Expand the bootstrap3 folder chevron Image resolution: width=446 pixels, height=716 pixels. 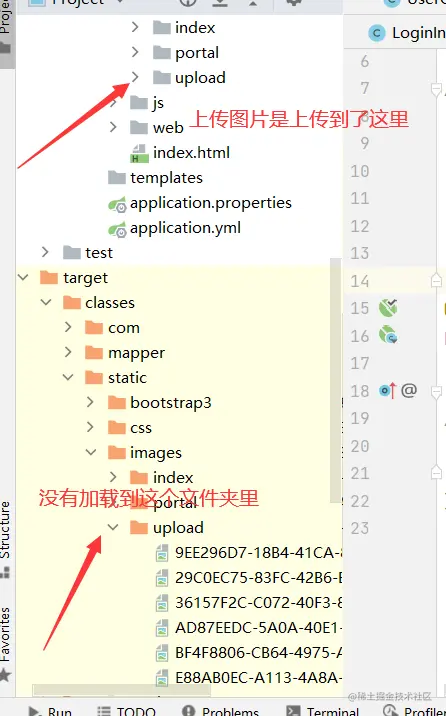90,402
